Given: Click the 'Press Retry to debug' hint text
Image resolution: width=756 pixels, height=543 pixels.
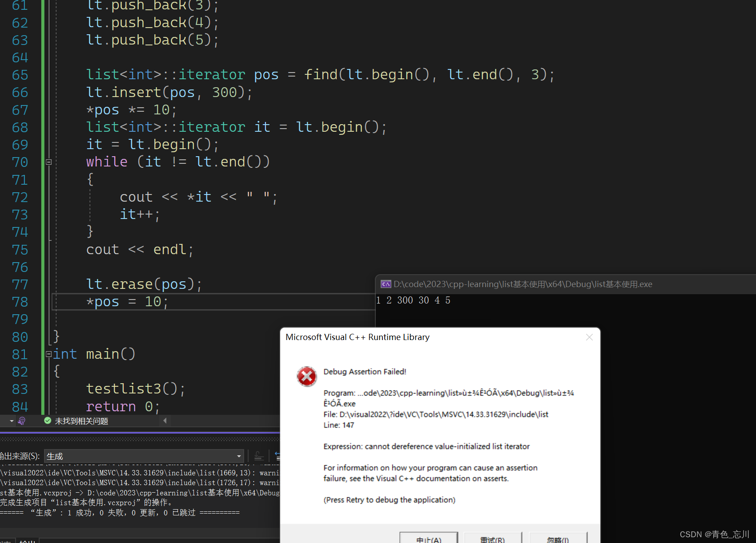Looking at the screenshot, I should click(390, 500).
